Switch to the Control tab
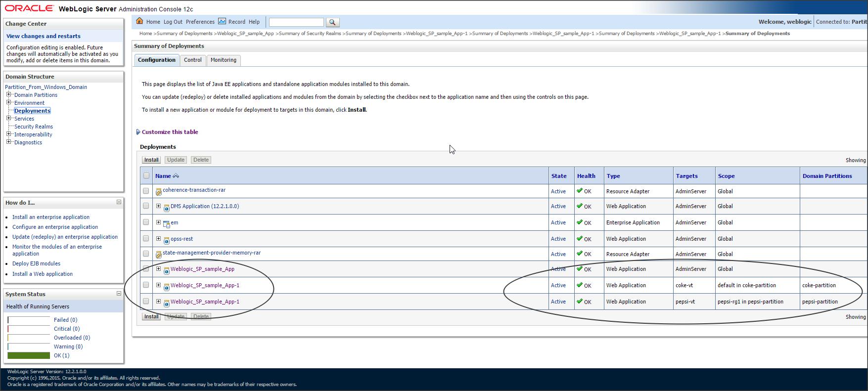Image resolution: width=868 pixels, height=391 pixels. point(192,60)
